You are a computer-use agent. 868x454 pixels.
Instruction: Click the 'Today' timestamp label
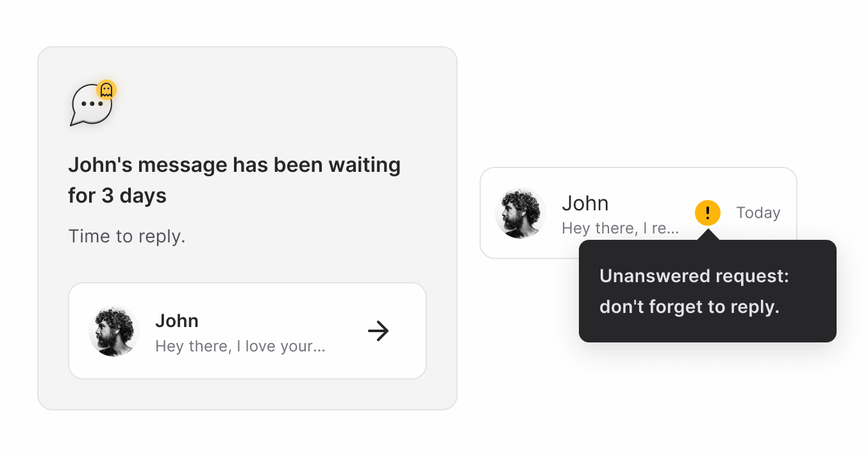tap(758, 212)
